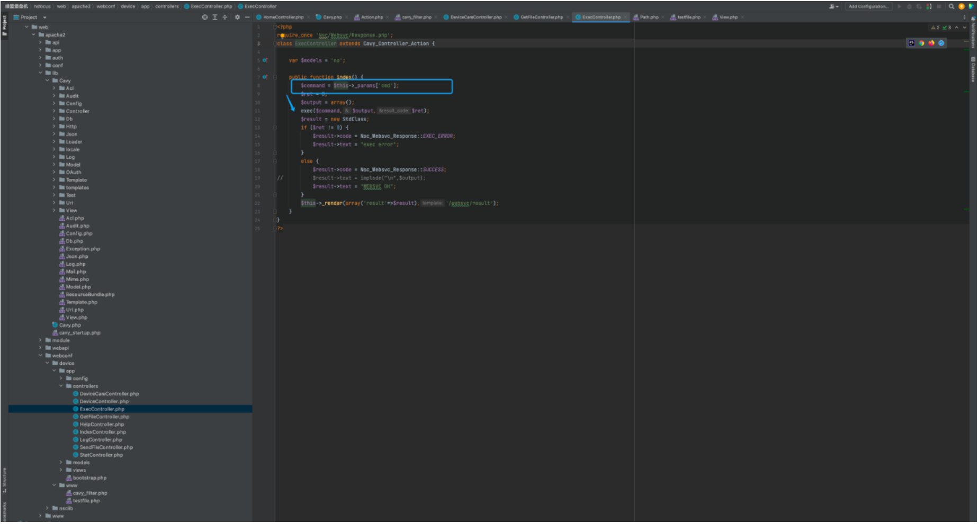Image resolution: width=980 pixels, height=524 pixels.
Task: Click the Collapse All icon in Project panel
Action: pos(225,17)
